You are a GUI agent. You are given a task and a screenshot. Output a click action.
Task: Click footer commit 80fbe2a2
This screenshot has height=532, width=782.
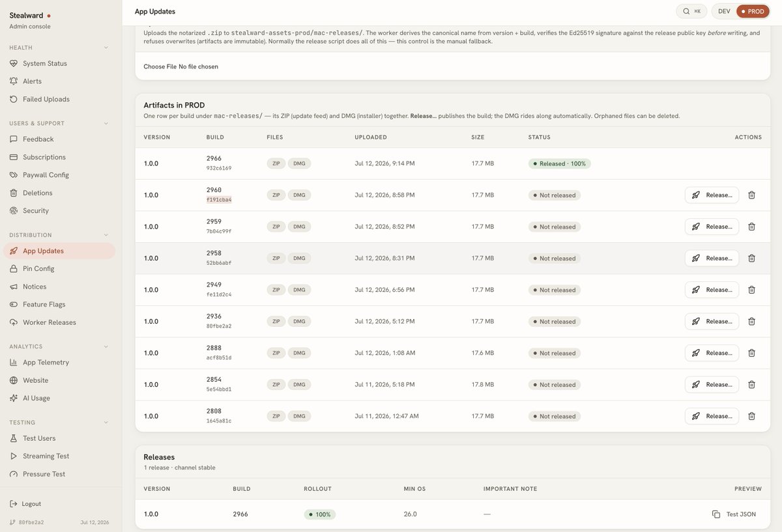click(x=31, y=522)
